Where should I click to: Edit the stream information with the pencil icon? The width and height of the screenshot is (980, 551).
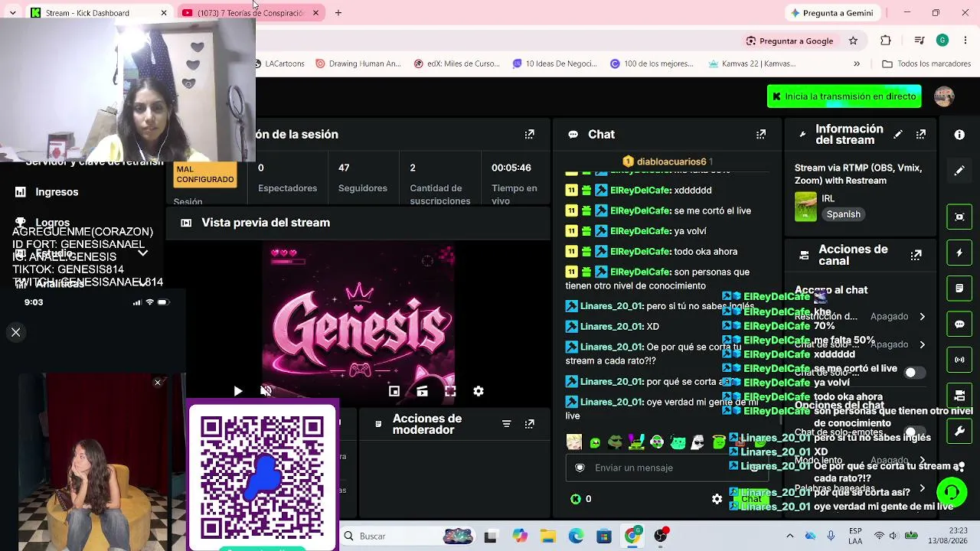point(898,135)
